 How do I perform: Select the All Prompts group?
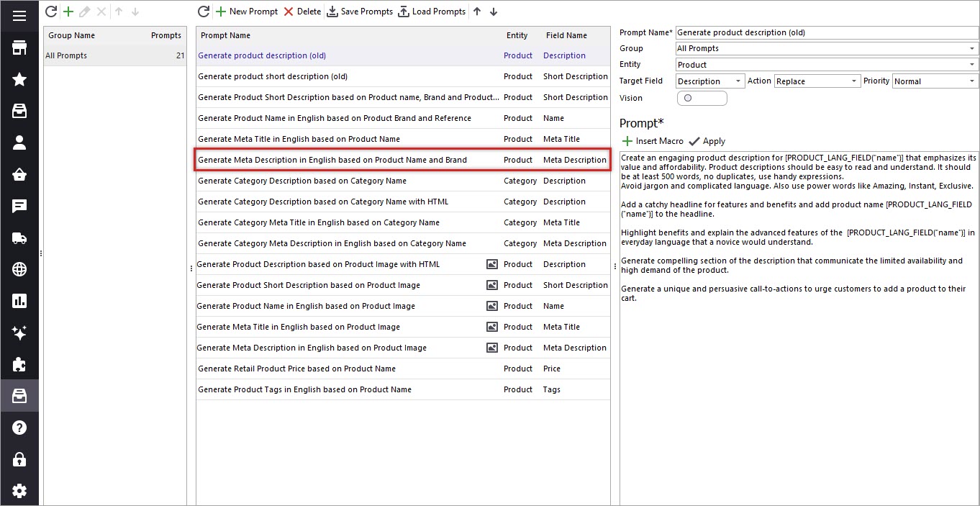(115, 55)
